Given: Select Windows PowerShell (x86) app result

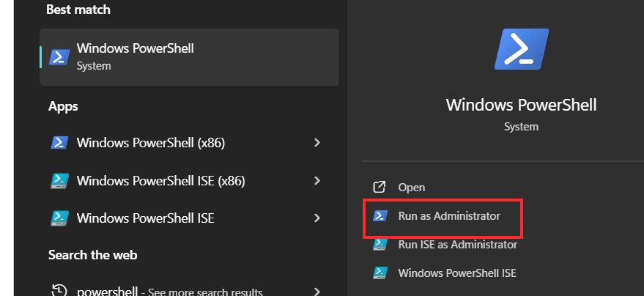Looking at the screenshot, I should [186, 143].
